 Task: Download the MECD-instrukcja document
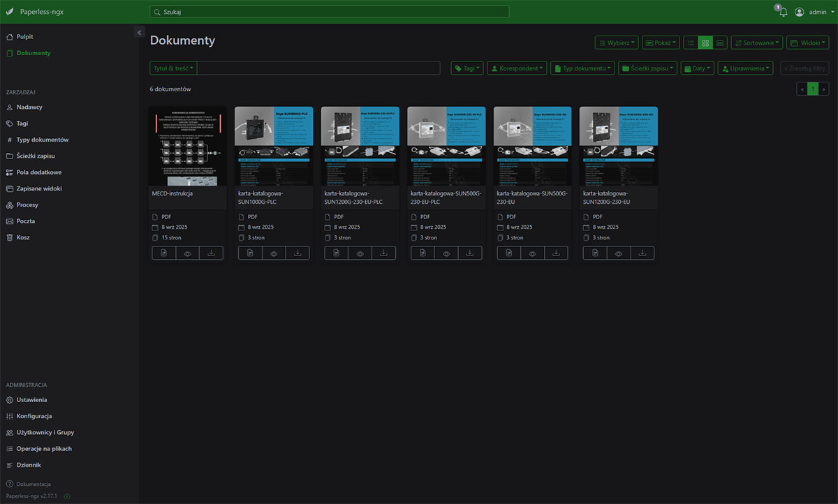coord(211,253)
